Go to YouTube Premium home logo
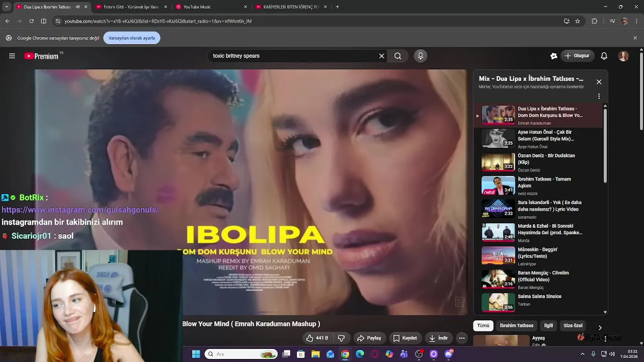 44,56
